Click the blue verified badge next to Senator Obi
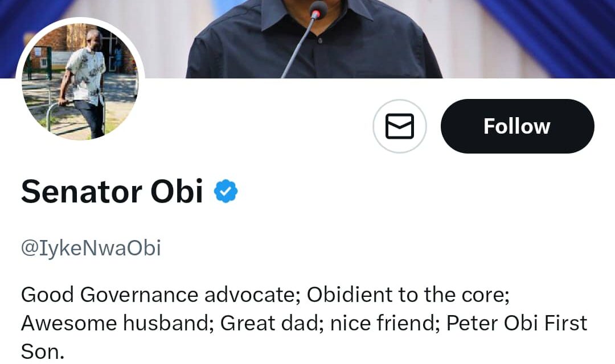Image resolution: width=615 pixels, height=364 pixels. pos(225,191)
